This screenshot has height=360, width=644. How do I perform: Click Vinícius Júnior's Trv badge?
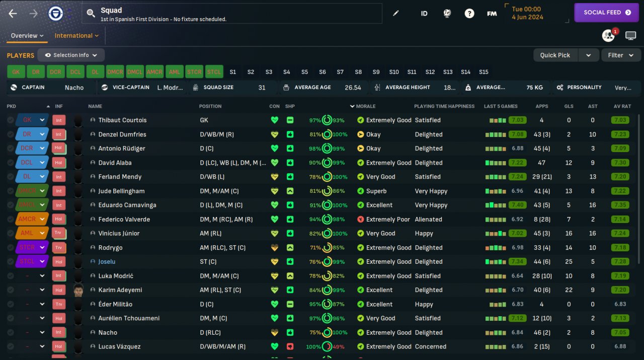point(59,234)
